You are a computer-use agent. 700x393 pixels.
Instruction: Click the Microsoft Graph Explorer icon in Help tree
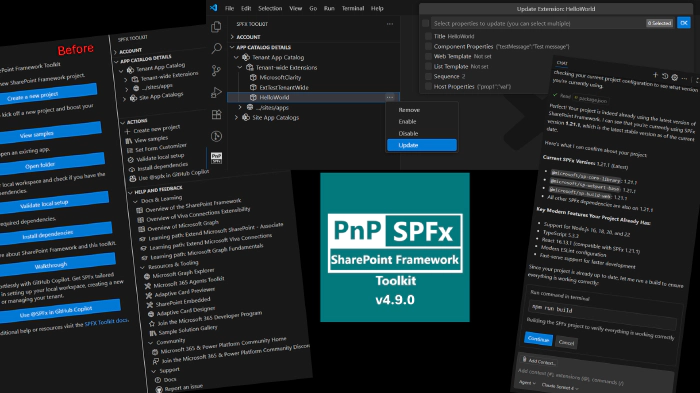click(x=147, y=276)
